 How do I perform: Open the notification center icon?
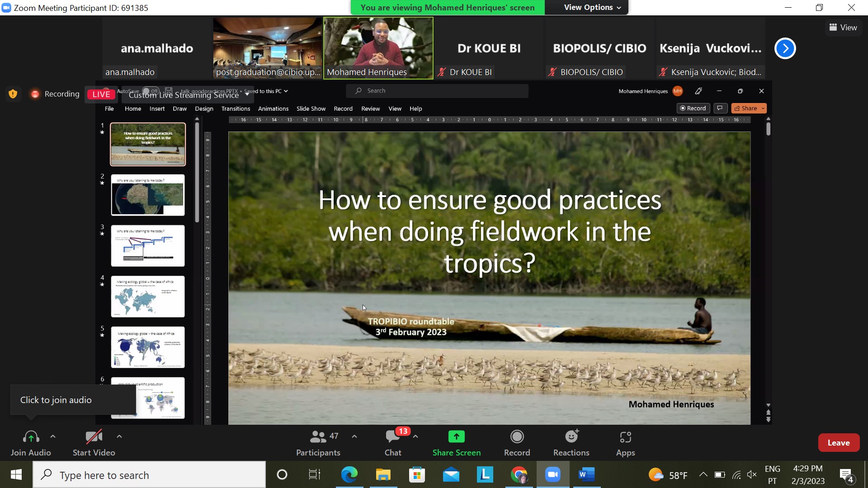click(x=846, y=475)
